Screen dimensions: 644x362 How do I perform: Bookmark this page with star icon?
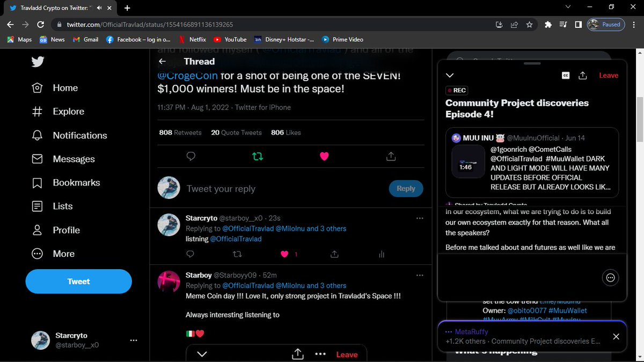(529, 25)
